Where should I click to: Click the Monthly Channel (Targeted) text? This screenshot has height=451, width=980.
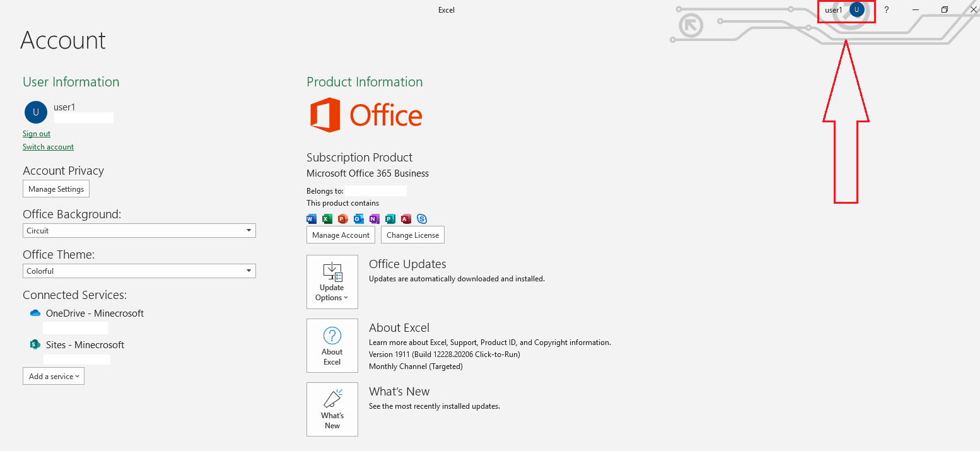click(x=416, y=366)
